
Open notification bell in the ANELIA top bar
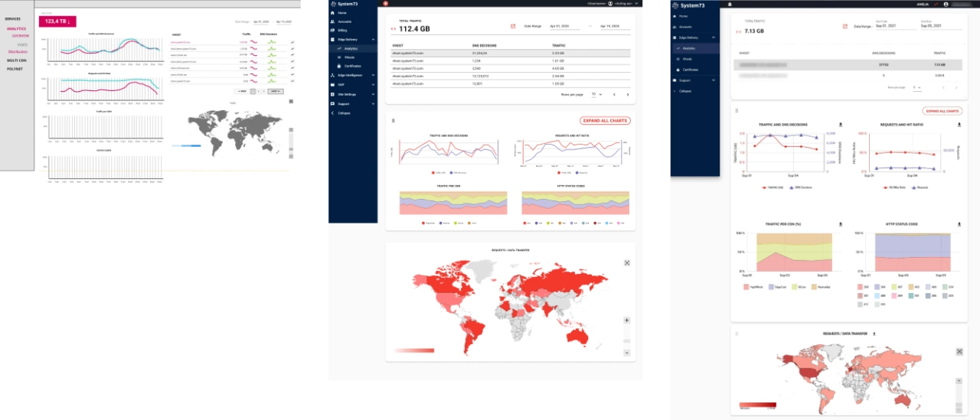(x=935, y=4)
